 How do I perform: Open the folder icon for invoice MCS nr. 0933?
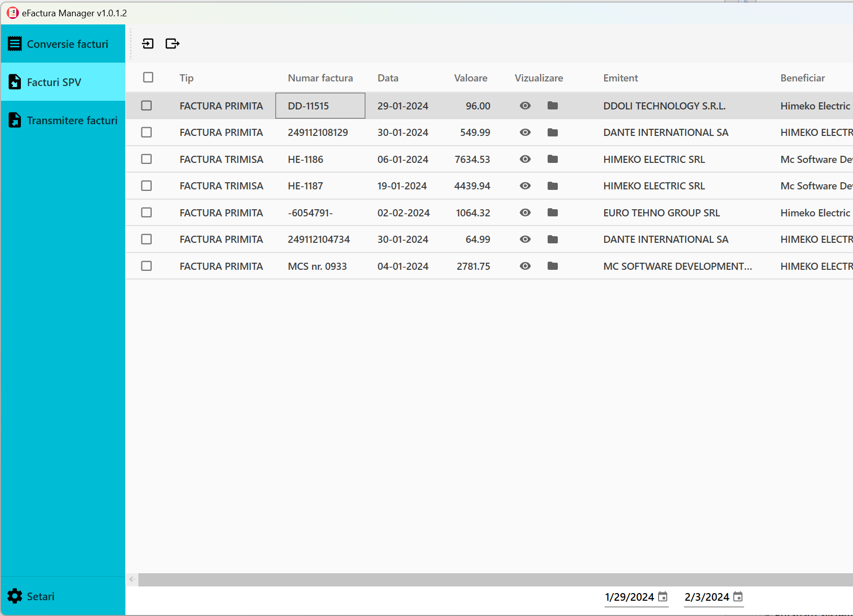(553, 266)
